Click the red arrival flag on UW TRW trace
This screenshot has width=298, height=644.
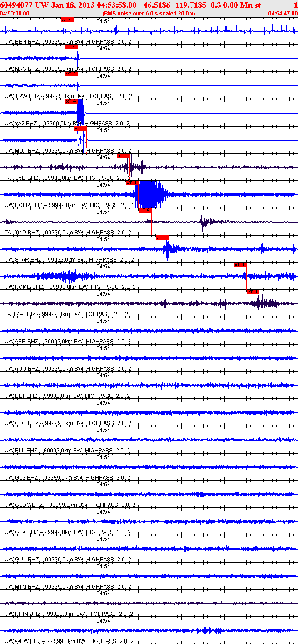(x=72, y=74)
